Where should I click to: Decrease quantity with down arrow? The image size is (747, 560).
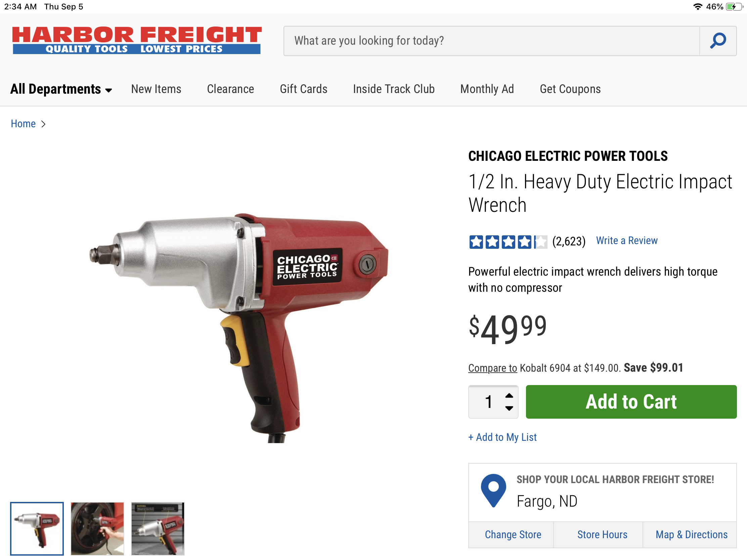(x=509, y=408)
